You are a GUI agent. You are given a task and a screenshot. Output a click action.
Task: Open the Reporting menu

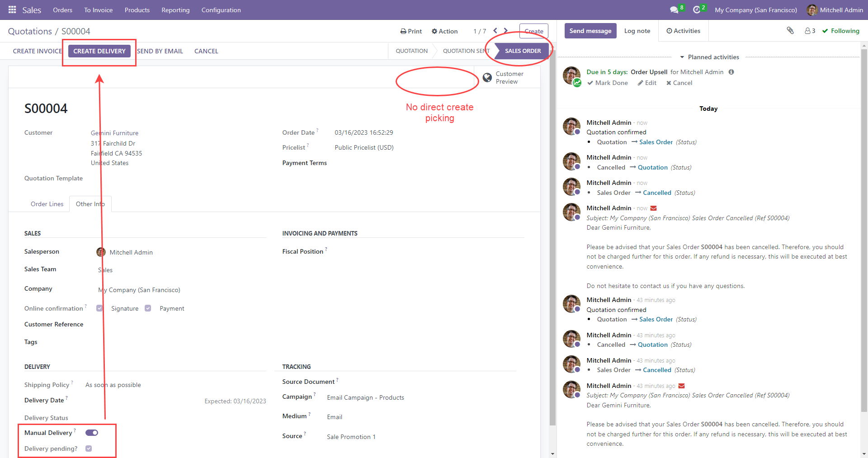tap(175, 10)
